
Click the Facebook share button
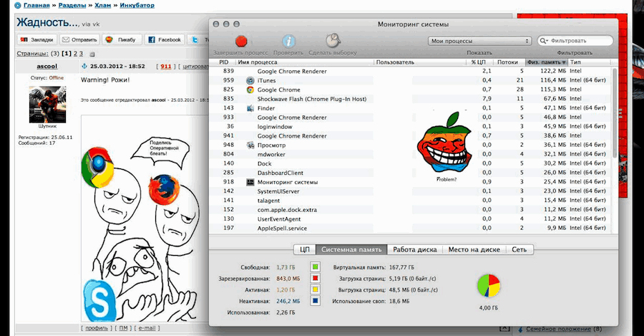click(165, 39)
